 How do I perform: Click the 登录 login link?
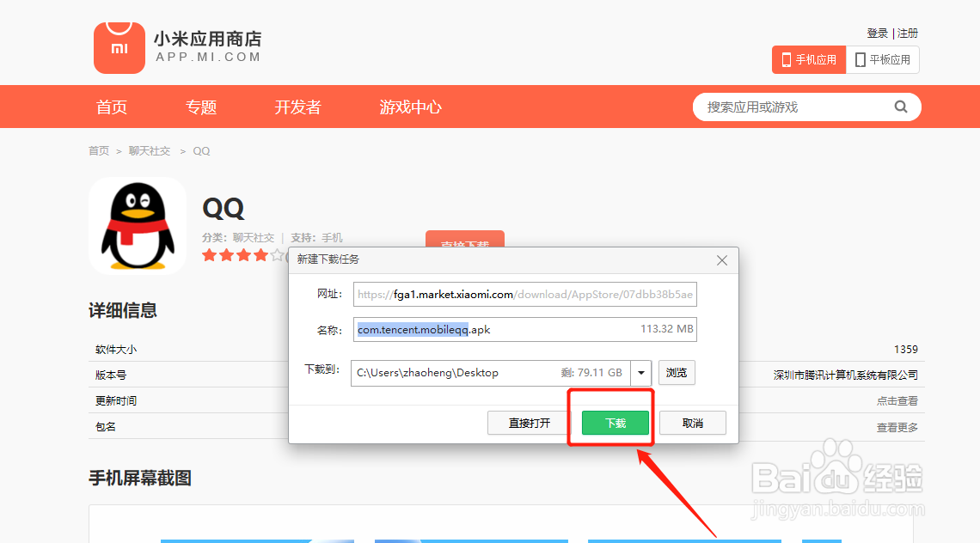pos(877,34)
